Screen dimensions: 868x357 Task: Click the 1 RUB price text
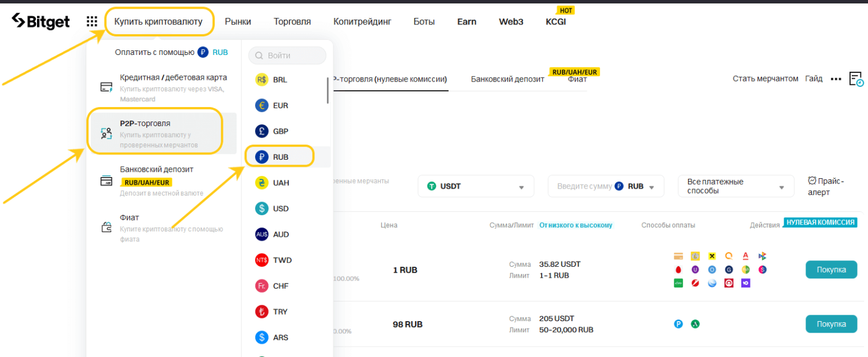click(405, 270)
